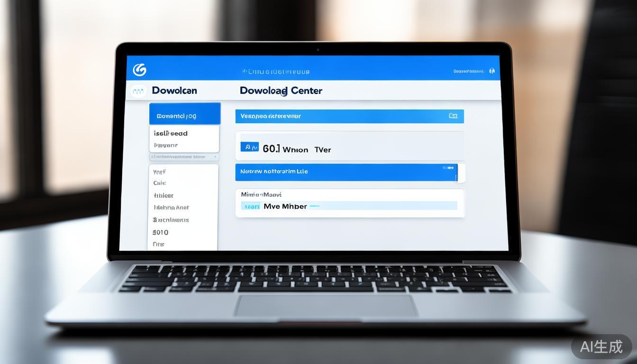The height and width of the screenshot is (364, 637).
Task: Click the centered text in the blue header
Action: 275,72
